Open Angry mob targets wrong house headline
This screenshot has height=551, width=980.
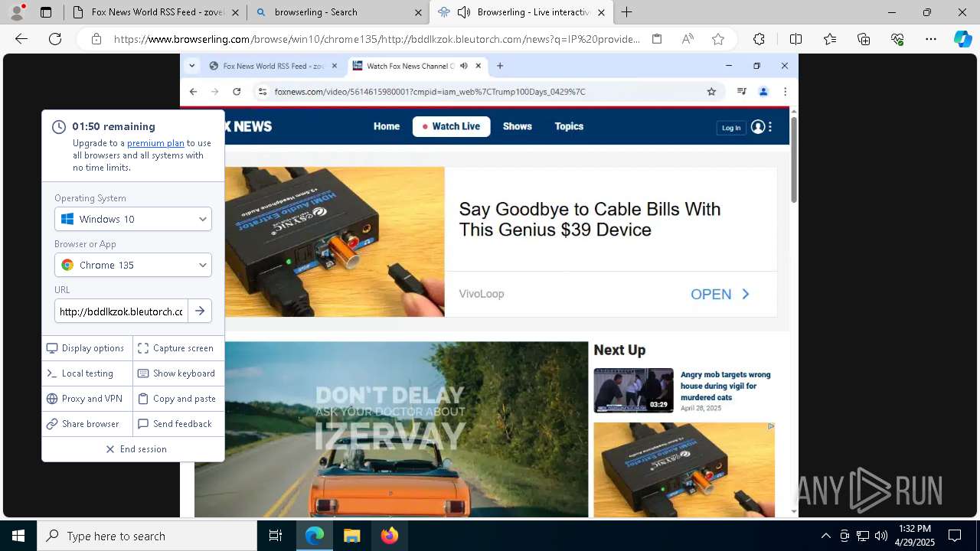tap(726, 386)
